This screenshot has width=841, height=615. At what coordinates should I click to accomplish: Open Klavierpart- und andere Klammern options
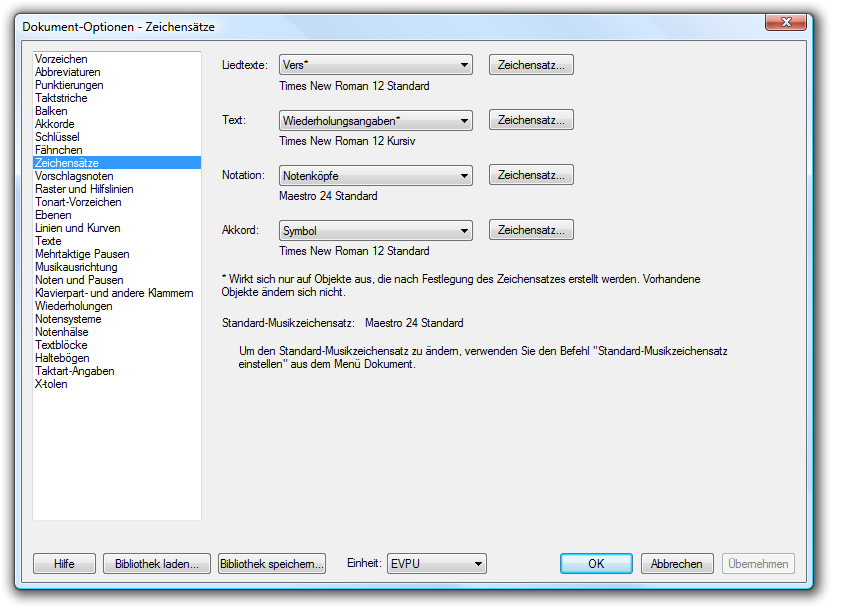coord(115,295)
